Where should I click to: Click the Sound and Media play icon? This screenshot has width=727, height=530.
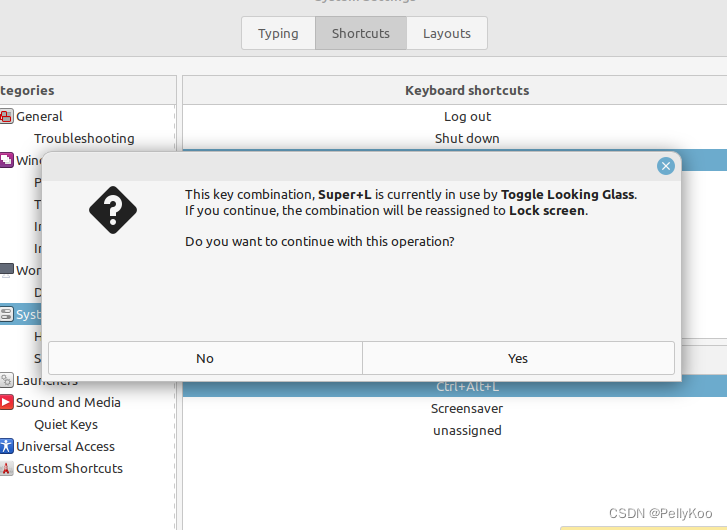(x=6, y=402)
